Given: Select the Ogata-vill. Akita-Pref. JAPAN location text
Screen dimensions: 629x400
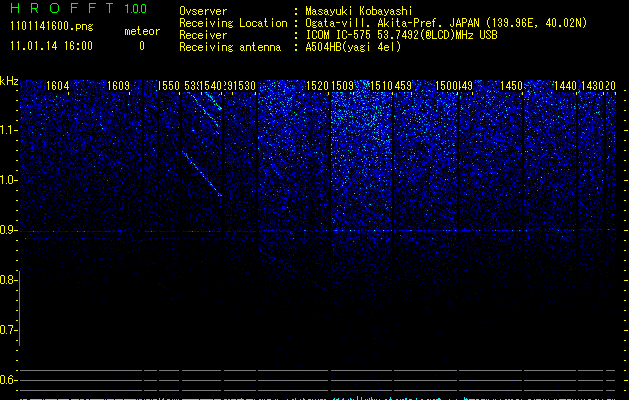Looking at the screenshot, I should click(x=446, y=23).
